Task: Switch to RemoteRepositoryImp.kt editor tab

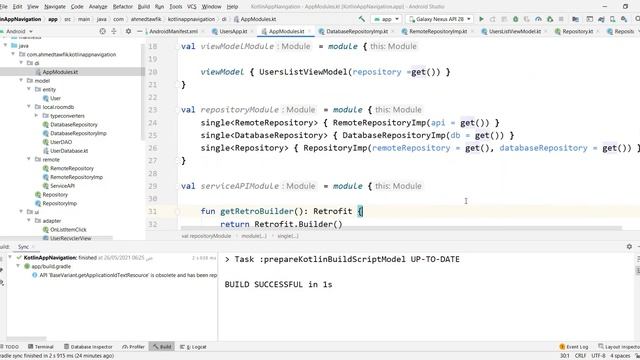Action: pyautogui.click(x=438, y=31)
